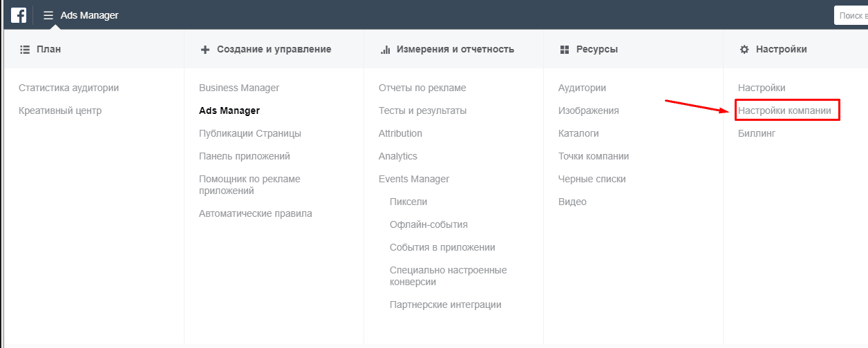Click the grid icon beside Ресурсы
This screenshot has height=348, width=868.
[x=565, y=50]
